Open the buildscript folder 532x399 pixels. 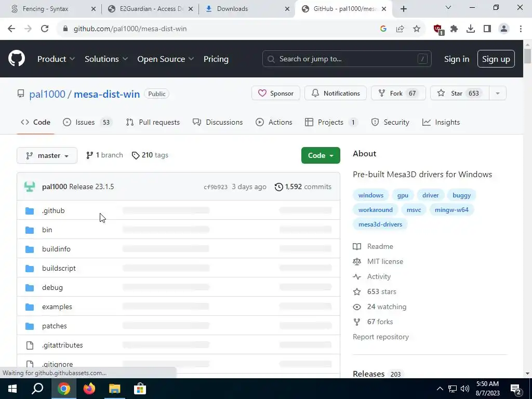click(59, 269)
